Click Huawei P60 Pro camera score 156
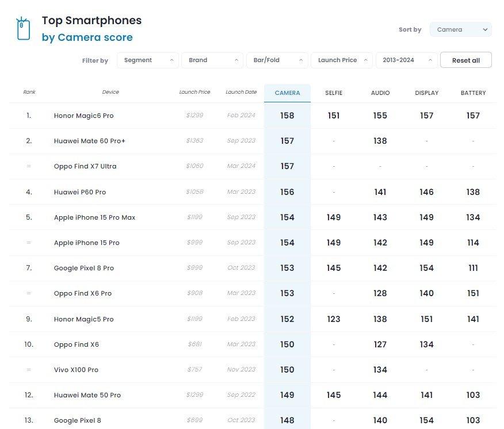This screenshot has height=429, width=504. click(287, 192)
